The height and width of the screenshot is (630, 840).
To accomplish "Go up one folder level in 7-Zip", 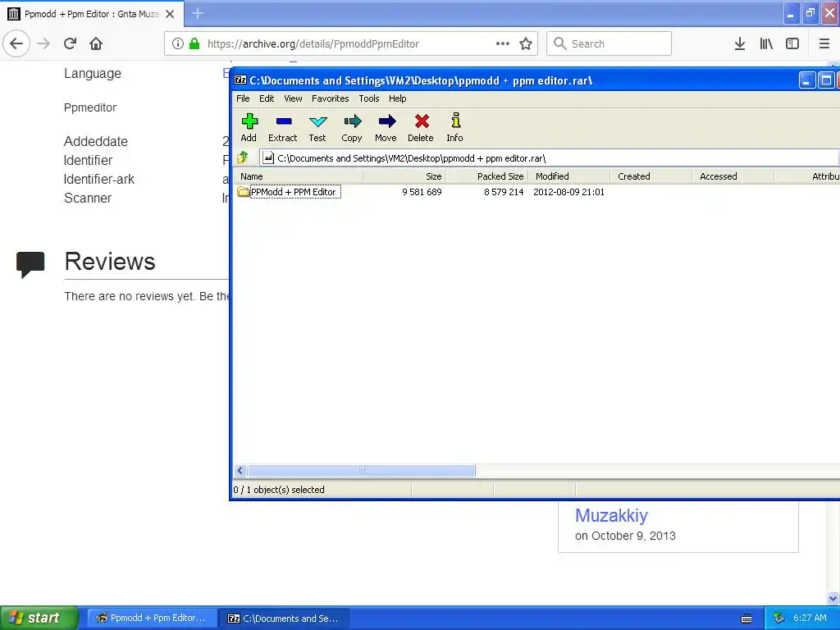I will point(243,158).
